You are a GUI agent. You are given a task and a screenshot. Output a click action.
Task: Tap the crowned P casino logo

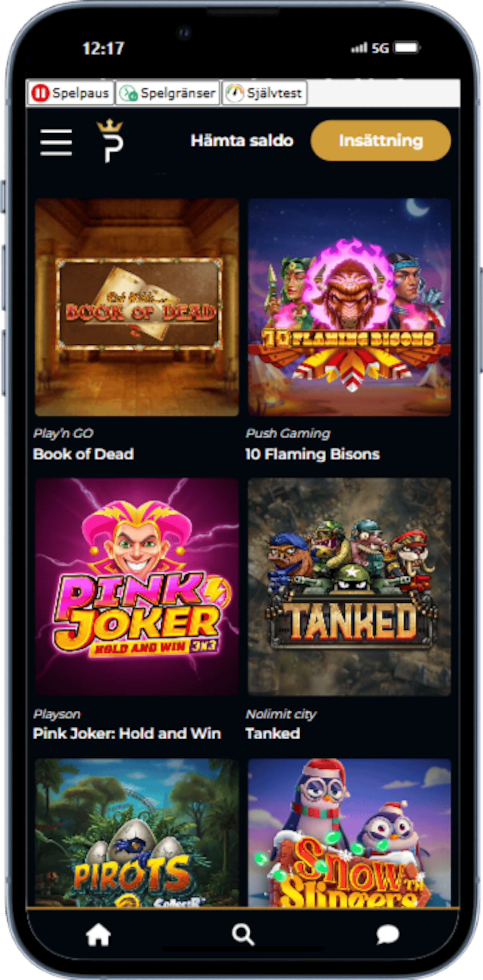pyautogui.click(x=110, y=141)
